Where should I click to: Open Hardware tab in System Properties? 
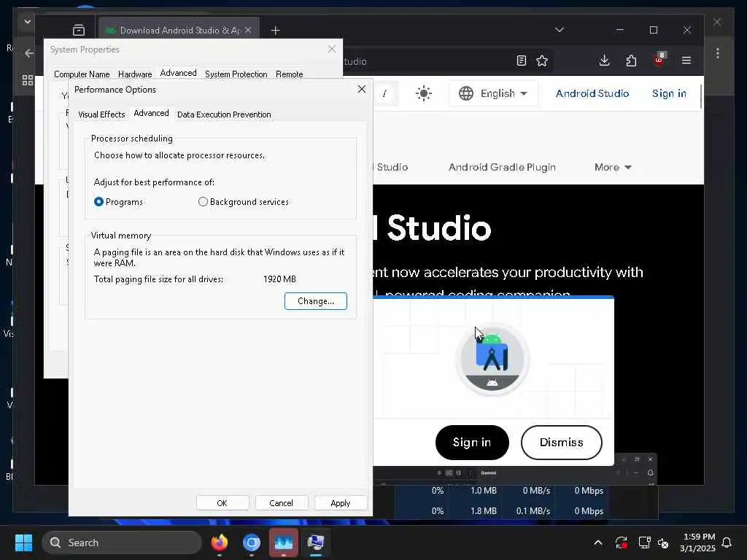pyautogui.click(x=135, y=74)
